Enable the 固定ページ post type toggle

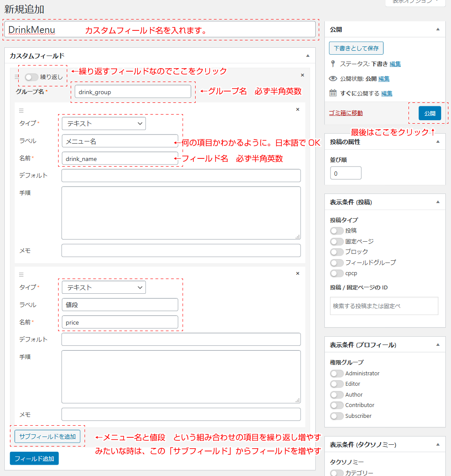(x=337, y=241)
